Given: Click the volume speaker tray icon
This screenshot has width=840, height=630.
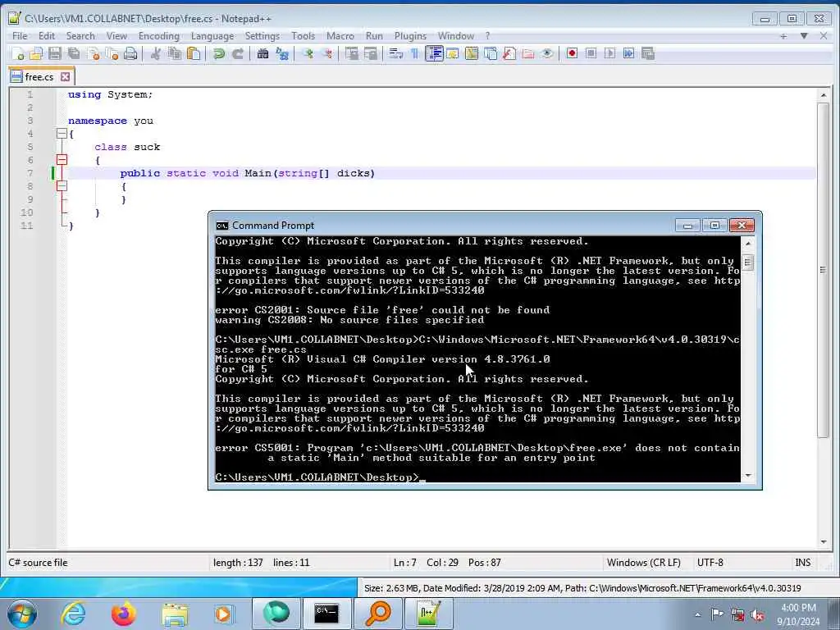Looking at the screenshot, I should click(x=757, y=615).
